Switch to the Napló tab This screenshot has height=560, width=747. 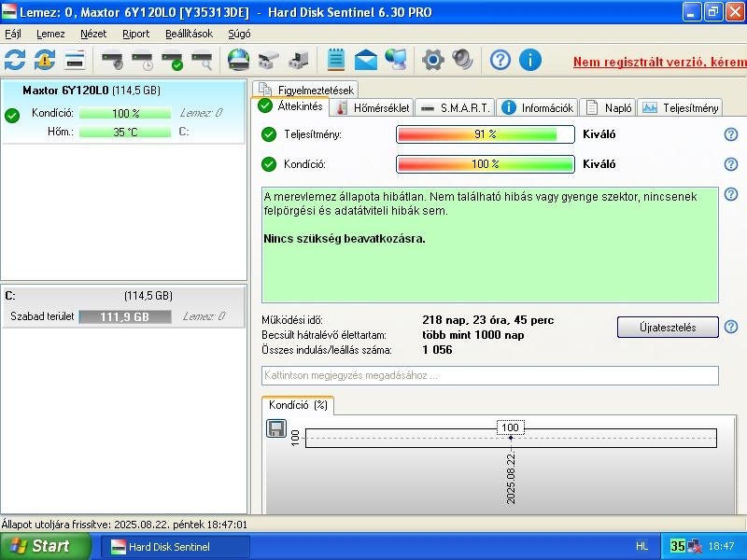point(609,108)
